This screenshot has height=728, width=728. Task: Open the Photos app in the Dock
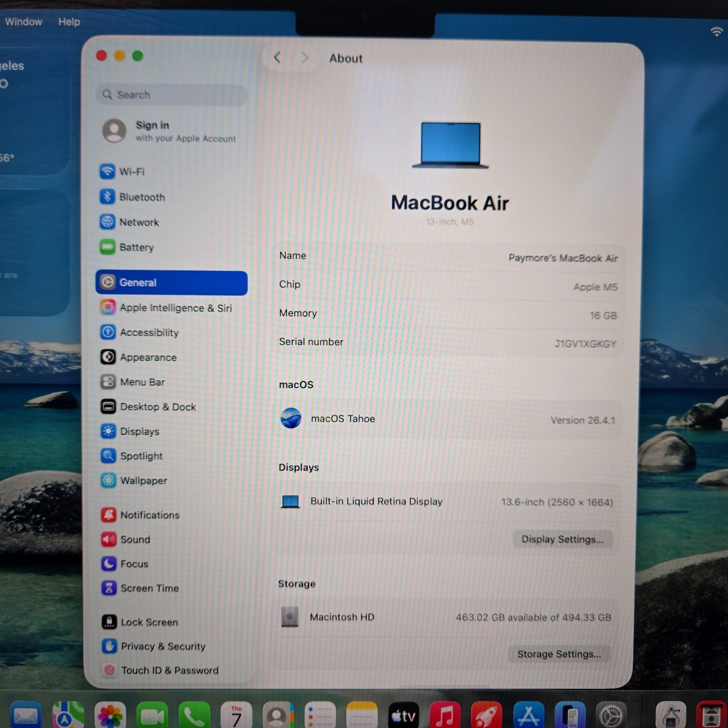click(x=110, y=715)
